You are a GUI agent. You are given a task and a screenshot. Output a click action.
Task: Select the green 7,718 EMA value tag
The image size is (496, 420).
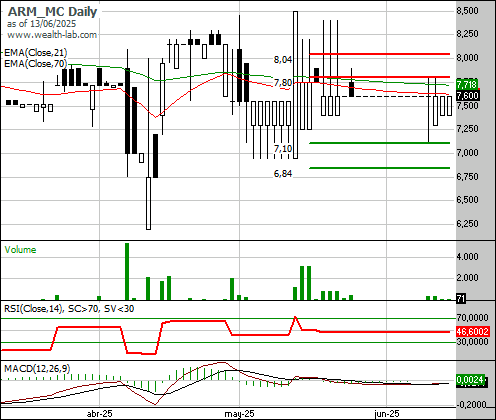pyautogui.click(x=467, y=84)
